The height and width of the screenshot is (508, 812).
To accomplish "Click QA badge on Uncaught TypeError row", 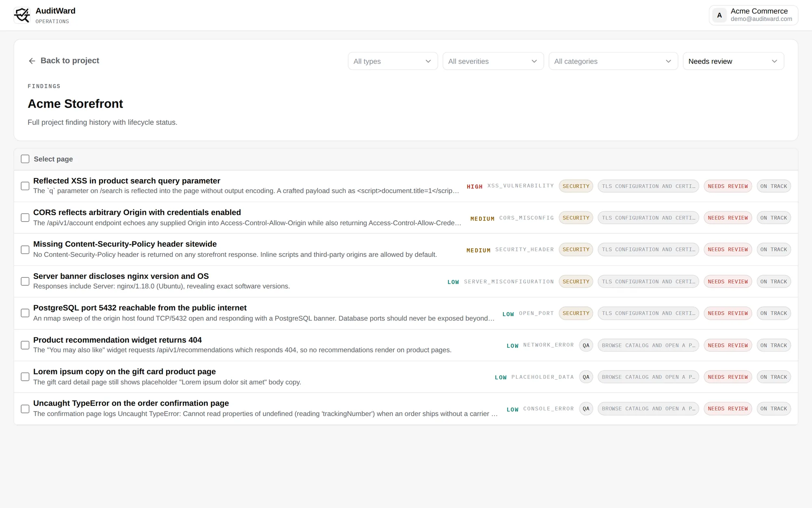I will coord(586,409).
